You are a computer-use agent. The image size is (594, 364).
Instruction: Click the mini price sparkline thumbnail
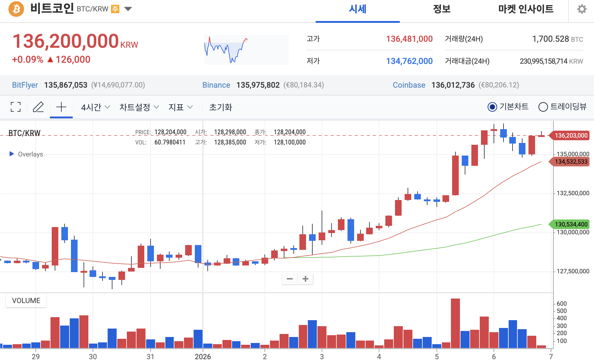click(x=246, y=50)
